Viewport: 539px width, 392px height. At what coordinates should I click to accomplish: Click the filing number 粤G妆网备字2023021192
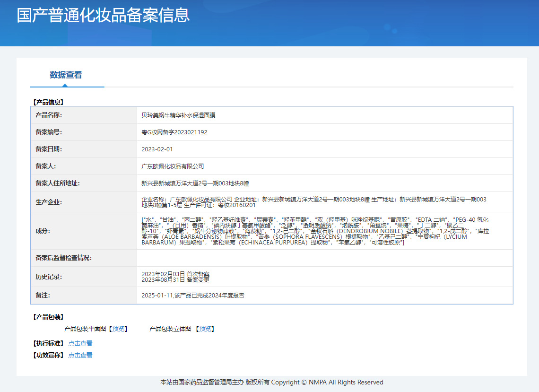(174, 132)
